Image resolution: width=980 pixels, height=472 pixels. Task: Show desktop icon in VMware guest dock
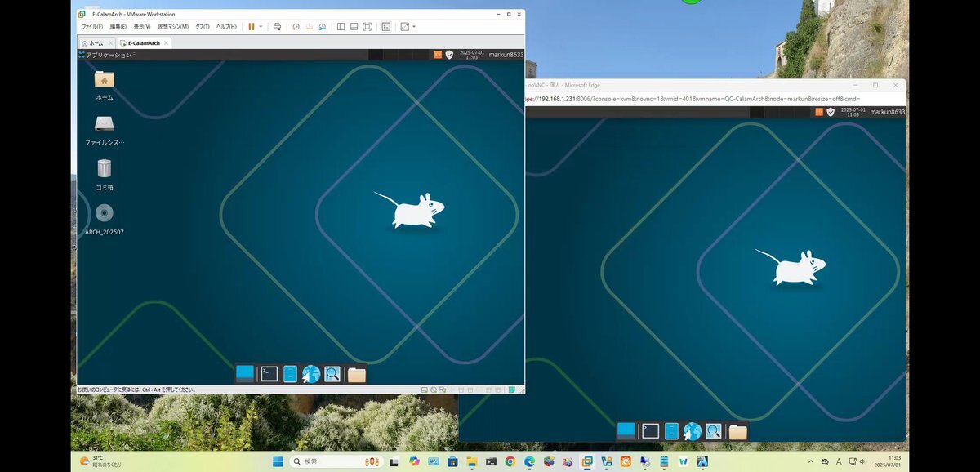245,374
